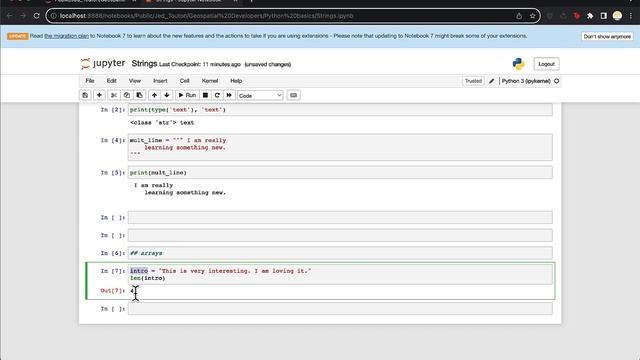Screen dimensions: 640x360
Task: Save notebook with the floppy disk icon
Action: point(85,95)
